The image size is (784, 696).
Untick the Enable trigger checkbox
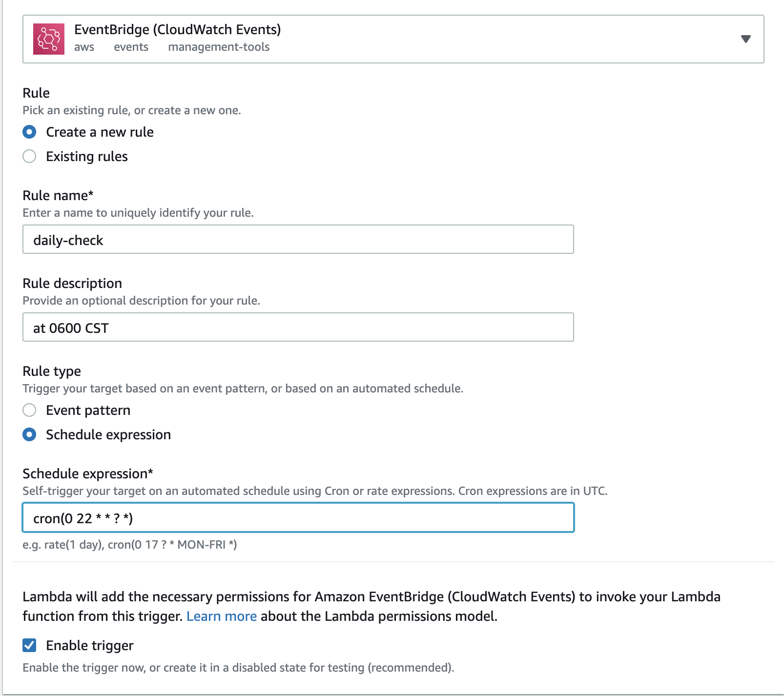coord(30,645)
